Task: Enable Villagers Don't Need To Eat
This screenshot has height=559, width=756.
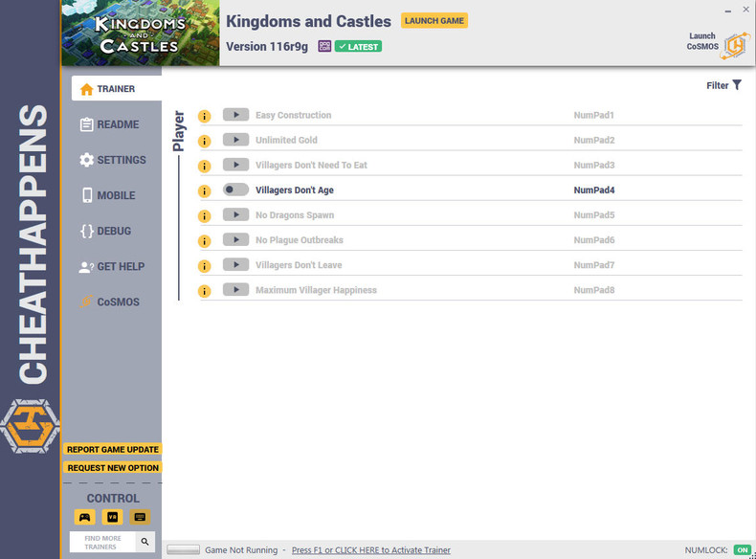Action: coord(235,165)
